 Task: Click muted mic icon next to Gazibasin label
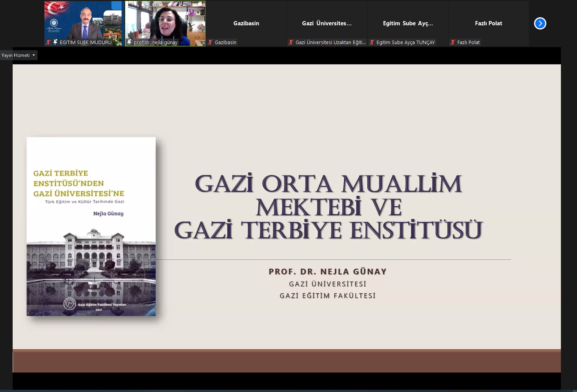210,42
